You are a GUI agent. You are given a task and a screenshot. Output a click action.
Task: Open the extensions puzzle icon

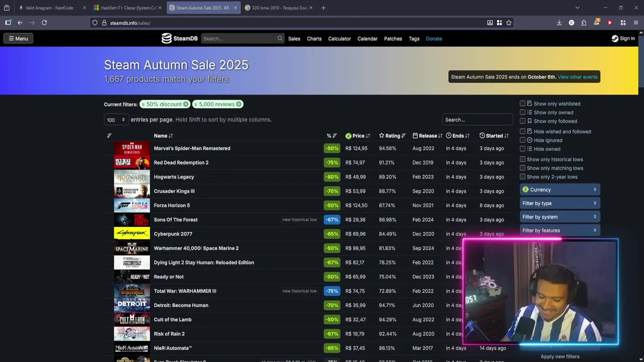coord(584,23)
